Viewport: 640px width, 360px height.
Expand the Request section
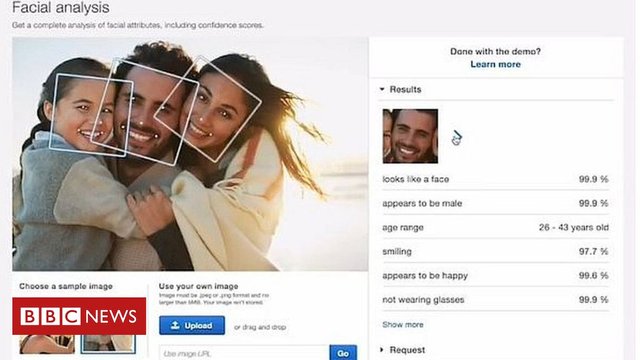click(402, 350)
